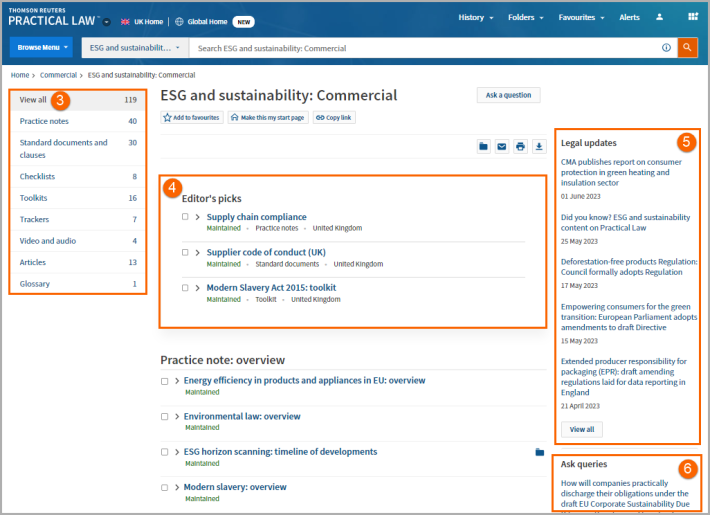The height and width of the screenshot is (515, 710).
Task: Expand Energy efficiency in products chevron
Action: (177, 381)
